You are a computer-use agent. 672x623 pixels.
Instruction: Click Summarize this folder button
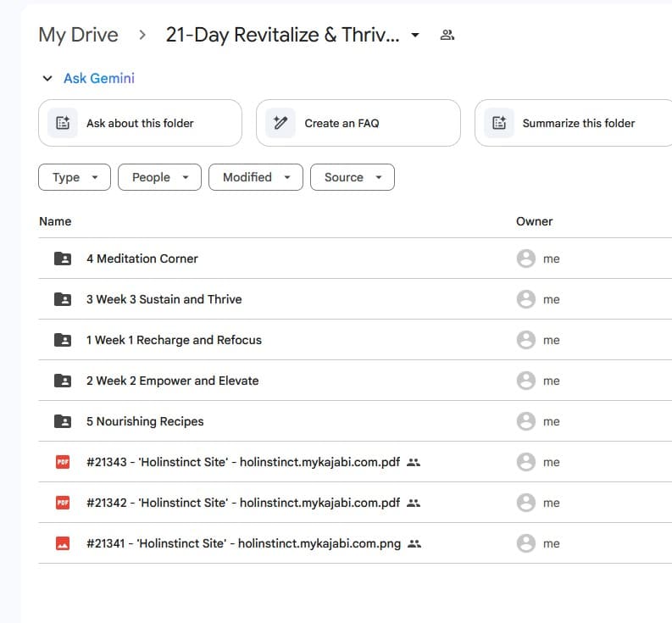tap(573, 123)
